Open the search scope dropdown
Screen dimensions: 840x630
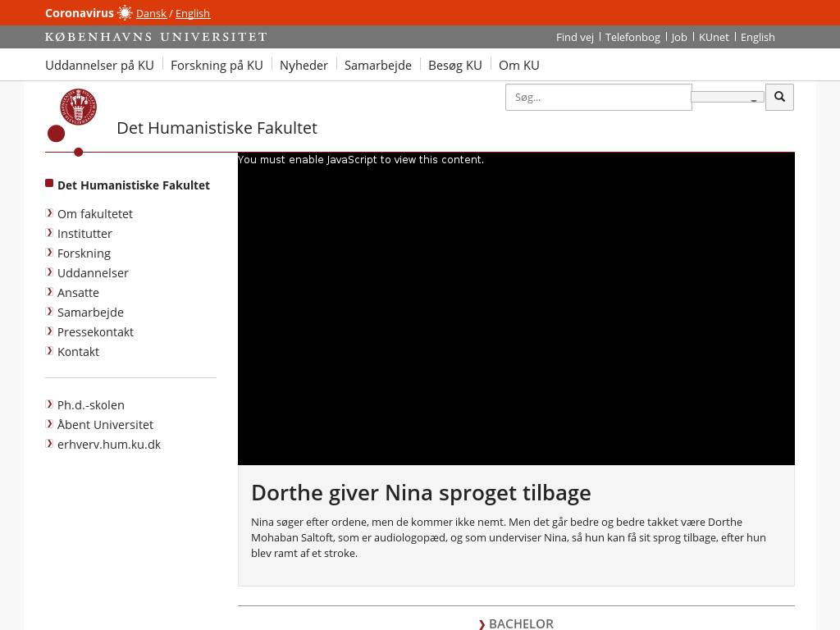coord(728,97)
